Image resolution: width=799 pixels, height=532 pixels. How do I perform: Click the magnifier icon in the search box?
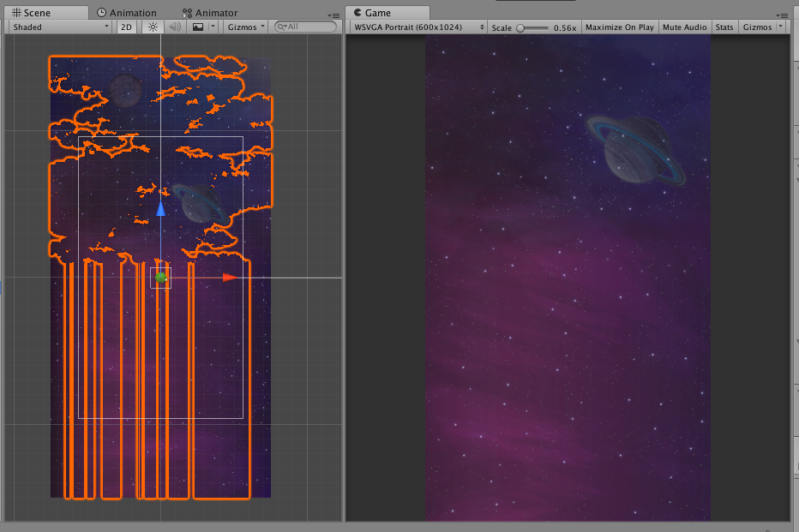279,27
